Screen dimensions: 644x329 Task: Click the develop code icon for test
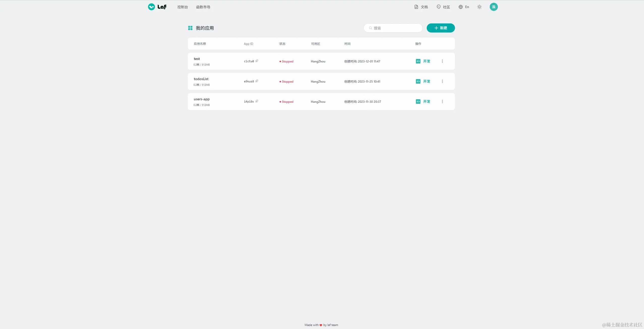(x=418, y=61)
